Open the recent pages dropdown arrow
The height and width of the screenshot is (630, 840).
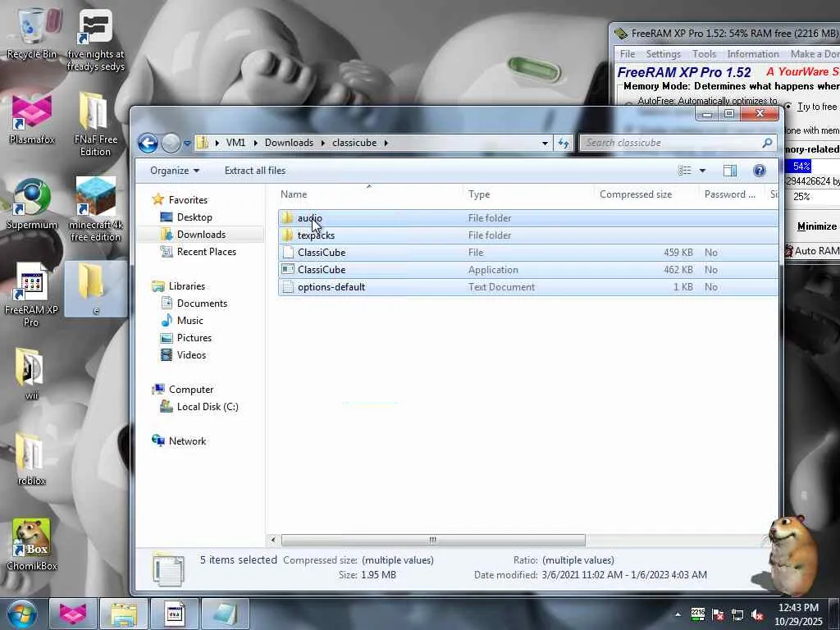pyautogui.click(x=187, y=143)
